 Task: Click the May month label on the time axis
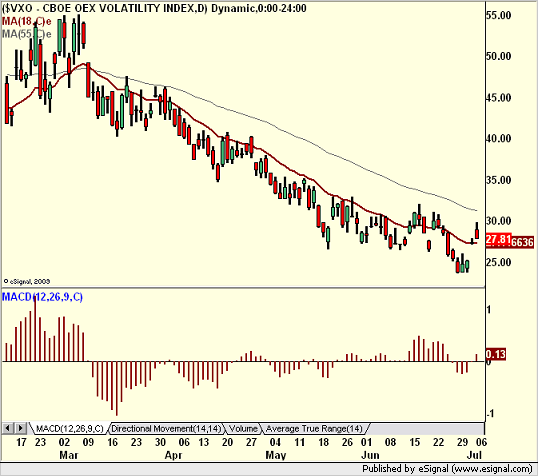276,455
